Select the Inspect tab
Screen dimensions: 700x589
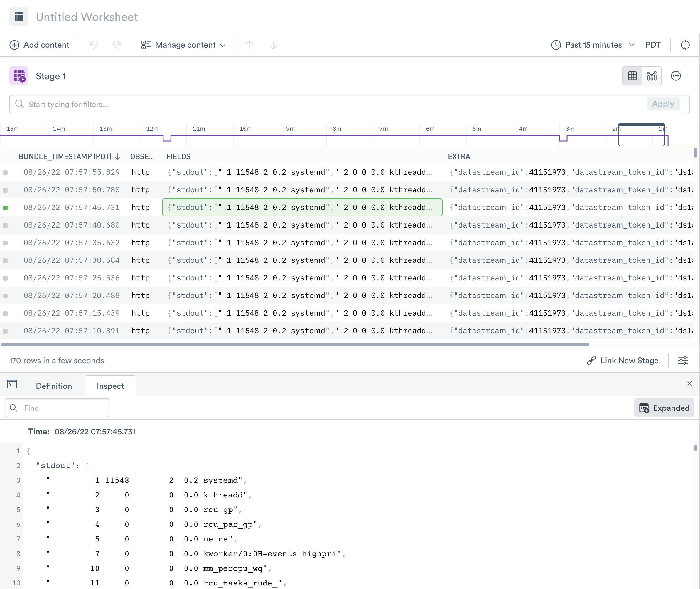pos(110,386)
